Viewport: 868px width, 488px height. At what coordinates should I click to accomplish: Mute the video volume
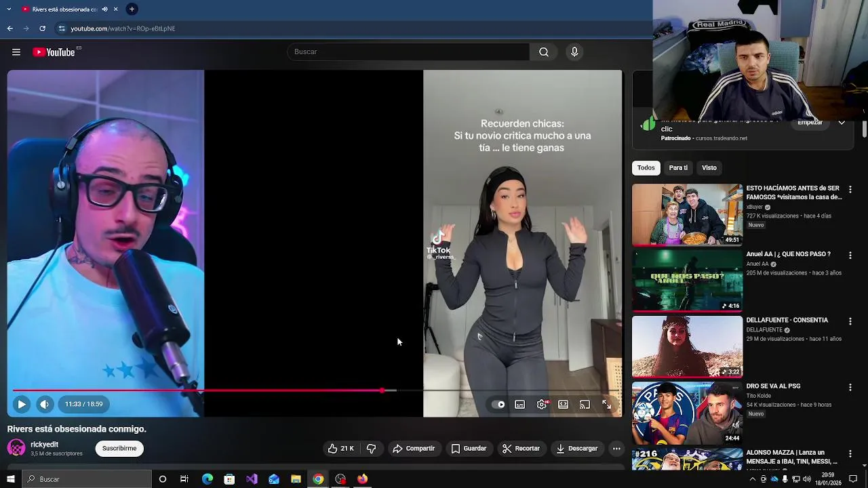coord(45,404)
